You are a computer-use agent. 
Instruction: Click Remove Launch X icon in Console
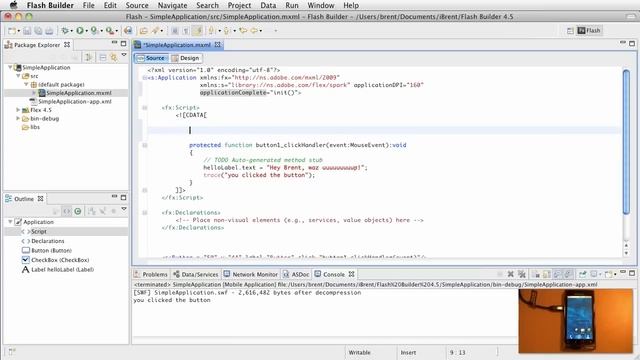510,274
